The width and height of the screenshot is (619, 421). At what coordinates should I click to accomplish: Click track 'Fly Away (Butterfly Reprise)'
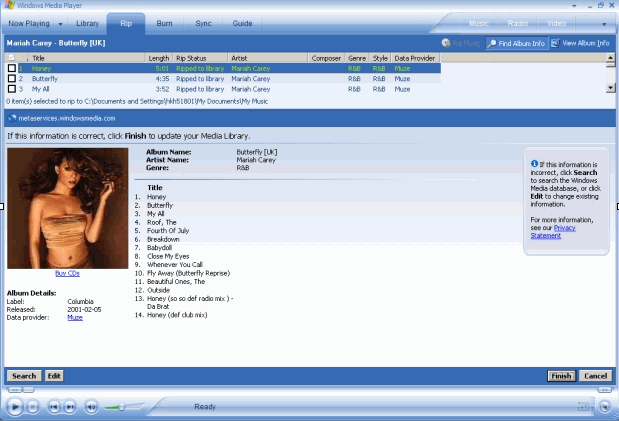point(188,273)
